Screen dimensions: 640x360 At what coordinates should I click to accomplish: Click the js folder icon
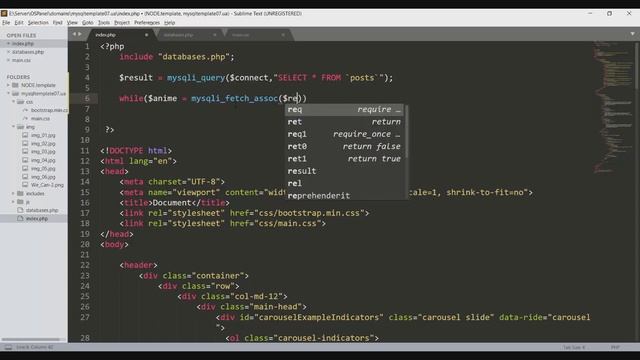coord(20,202)
